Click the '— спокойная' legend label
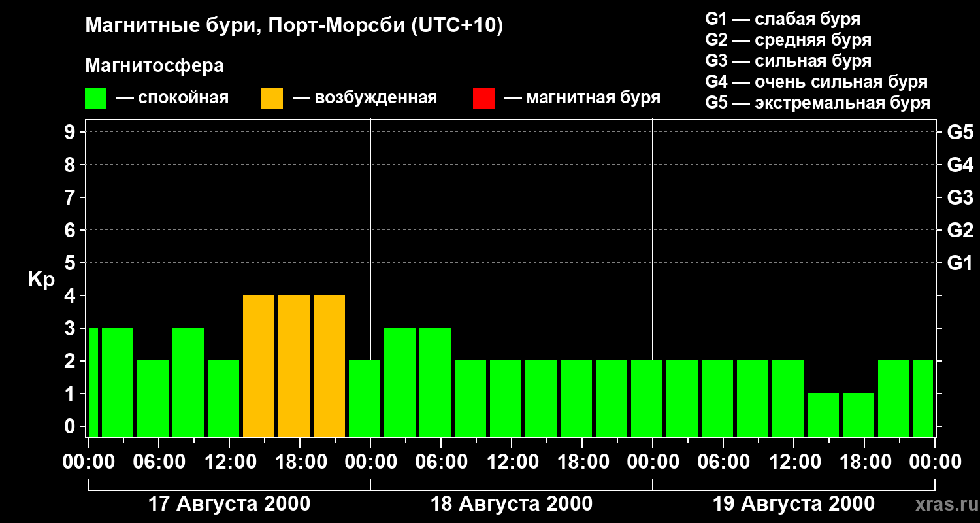Screen dimensions: 980x523 (172, 98)
